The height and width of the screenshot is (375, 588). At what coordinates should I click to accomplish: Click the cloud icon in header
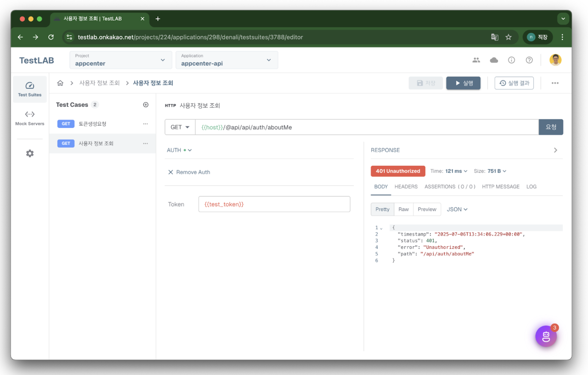[x=494, y=60]
